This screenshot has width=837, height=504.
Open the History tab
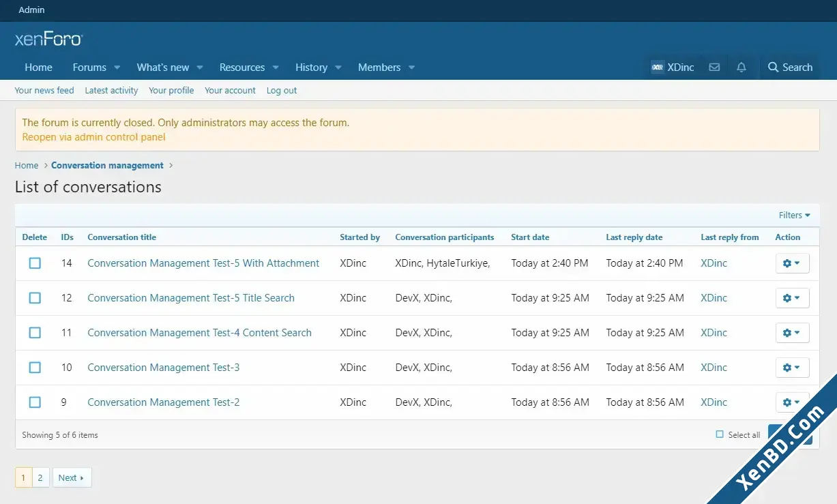pos(312,68)
